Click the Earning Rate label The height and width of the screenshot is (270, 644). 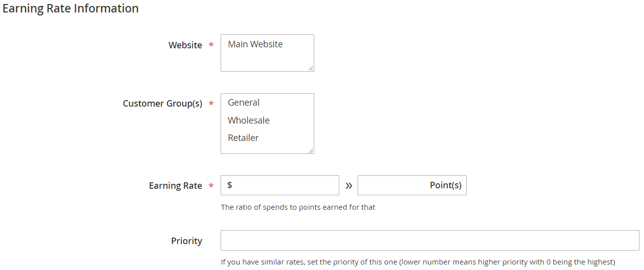tap(175, 186)
